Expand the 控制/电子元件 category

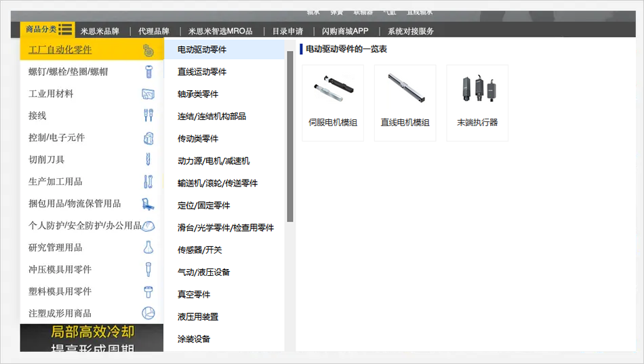point(57,138)
